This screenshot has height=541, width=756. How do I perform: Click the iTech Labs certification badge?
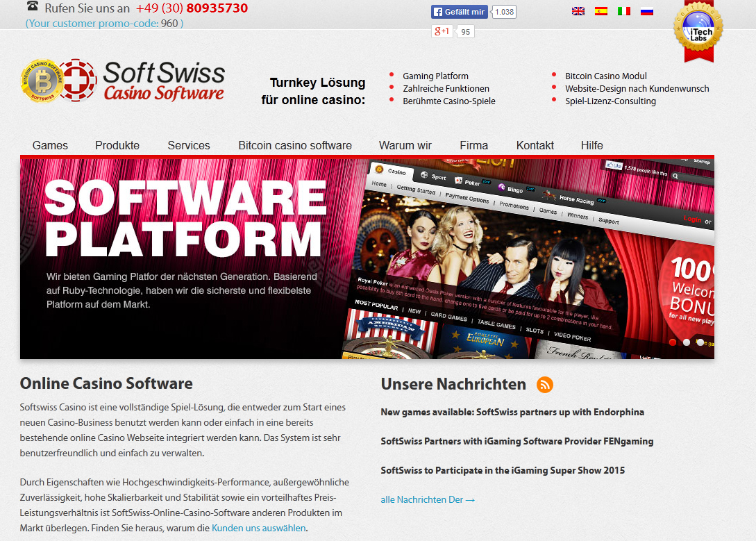pyautogui.click(x=698, y=29)
